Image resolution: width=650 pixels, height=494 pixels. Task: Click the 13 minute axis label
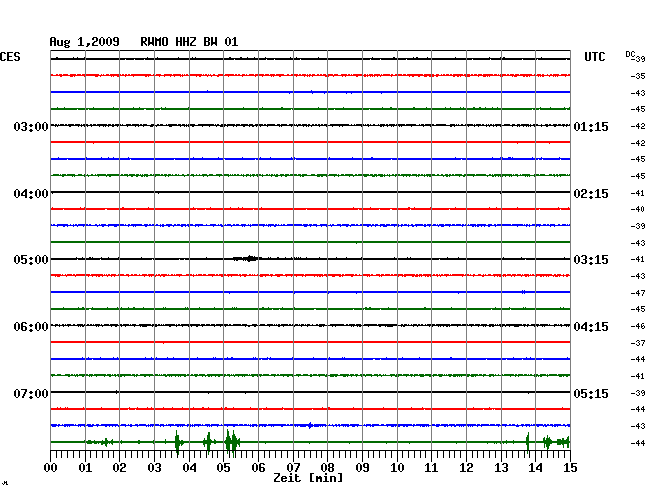pyautogui.click(x=501, y=467)
